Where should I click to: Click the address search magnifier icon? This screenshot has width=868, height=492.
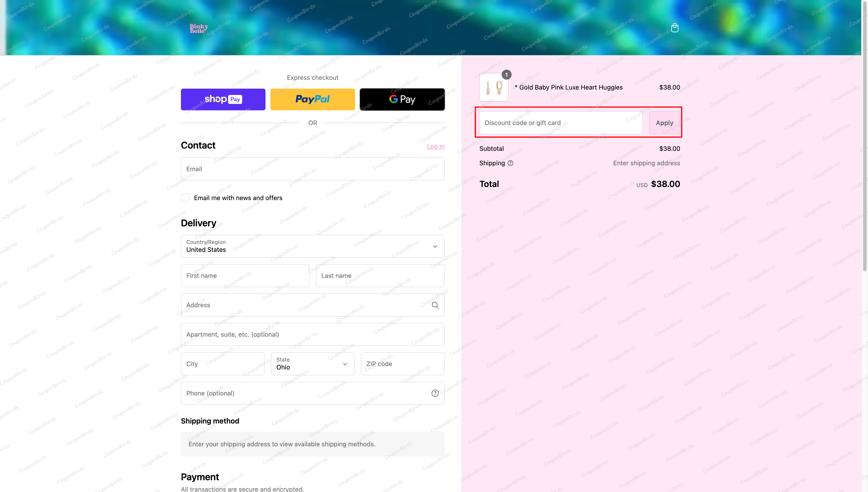click(x=435, y=305)
